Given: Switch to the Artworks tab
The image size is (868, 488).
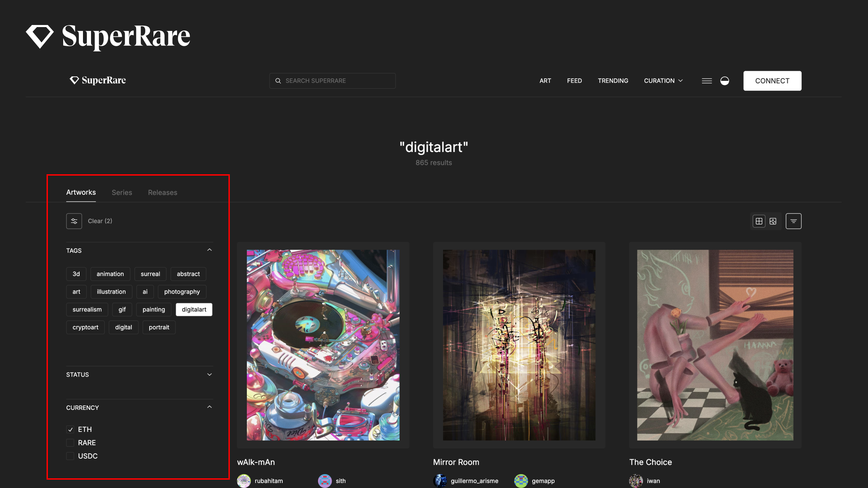Looking at the screenshot, I should (81, 192).
